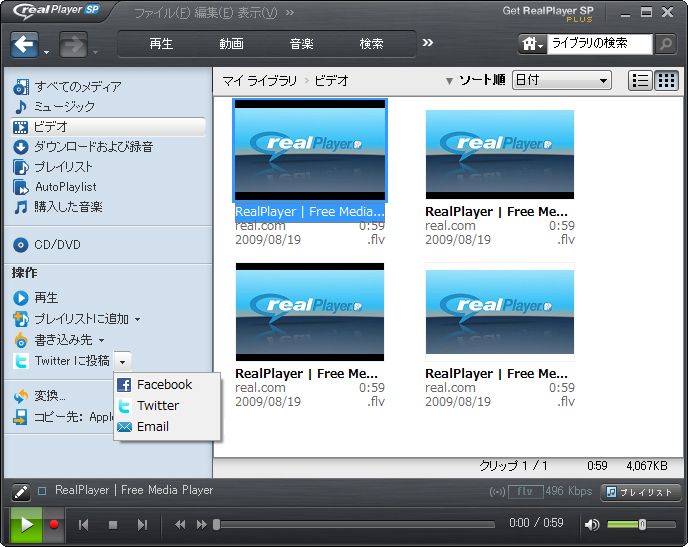Open 表示(V) menu
688x547 pixels.
258,13
